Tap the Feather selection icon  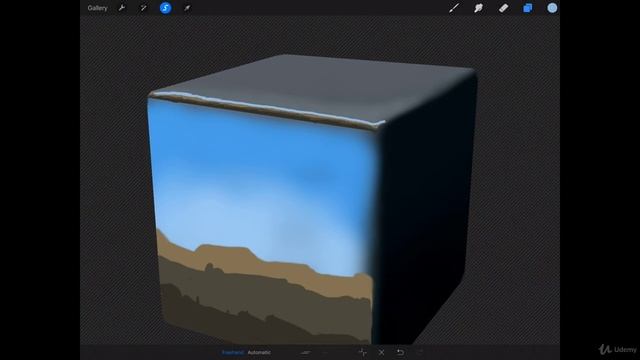[x=306, y=352]
